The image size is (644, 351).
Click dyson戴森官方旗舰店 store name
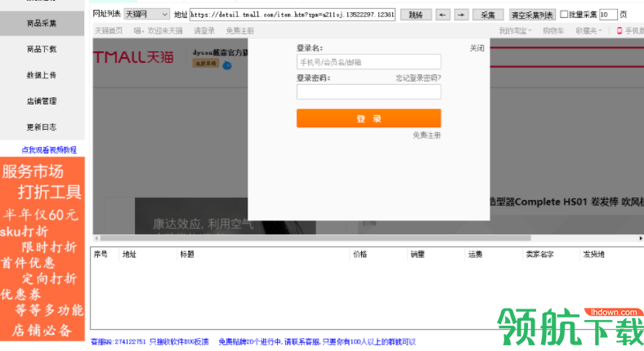pos(220,52)
